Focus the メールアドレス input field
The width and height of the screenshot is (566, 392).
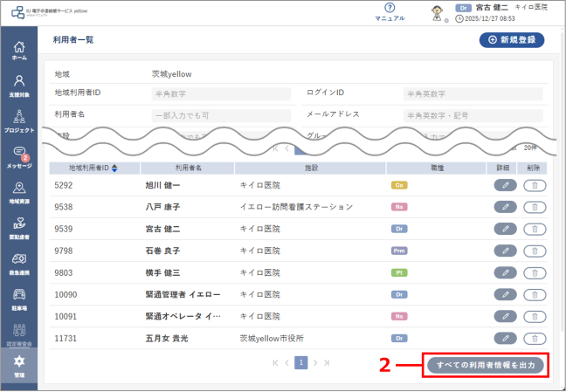click(472, 115)
